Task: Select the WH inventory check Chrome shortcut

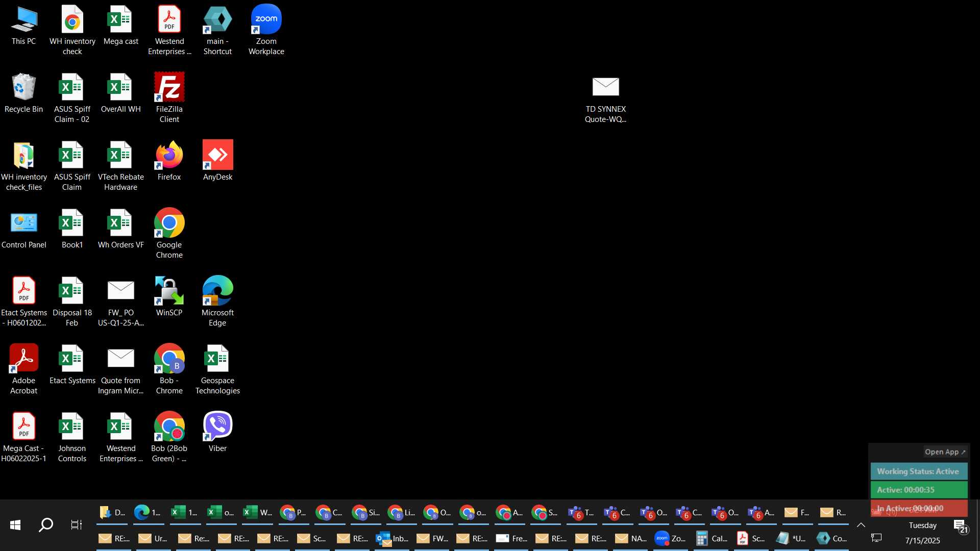Action: (72, 30)
